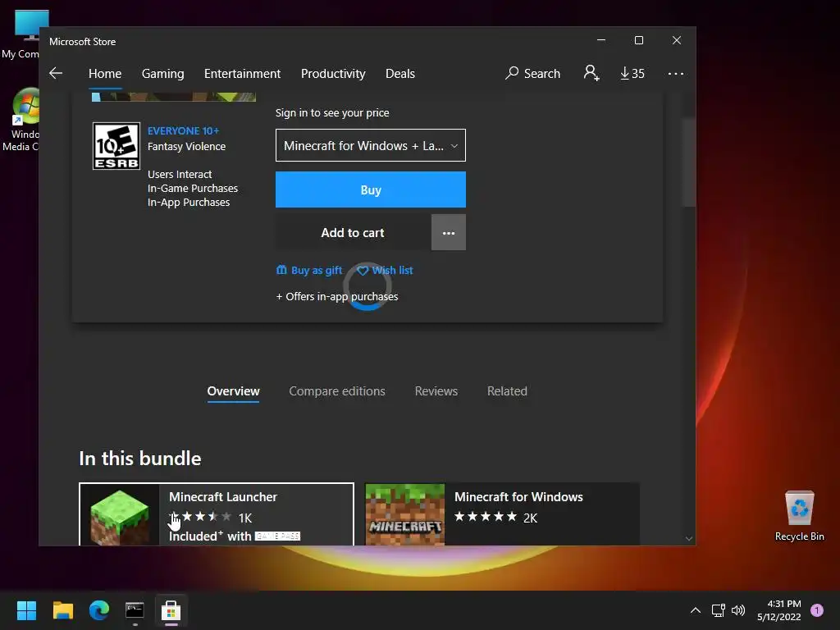Open the See more ellipsis menu

pos(676,73)
